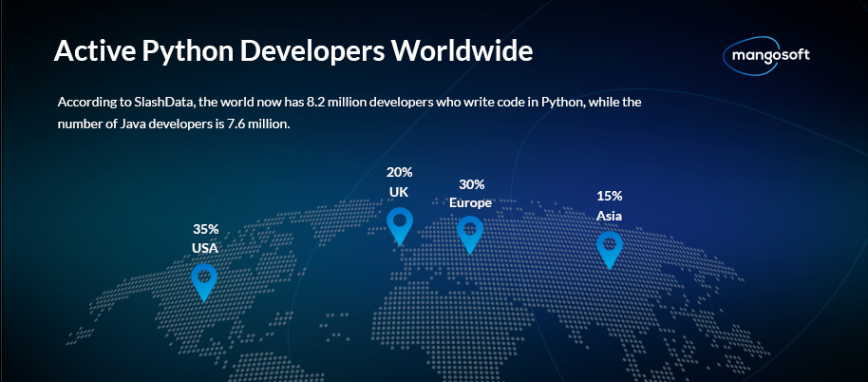Click the UK map pin icon
This screenshot has width=868, height=382.
click(400, 227)
